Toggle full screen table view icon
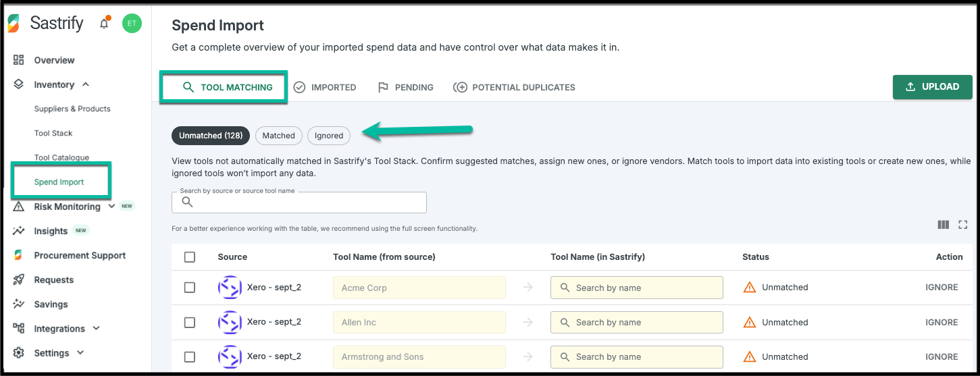This screenshot has width=980, height=376. coord(963,225)
